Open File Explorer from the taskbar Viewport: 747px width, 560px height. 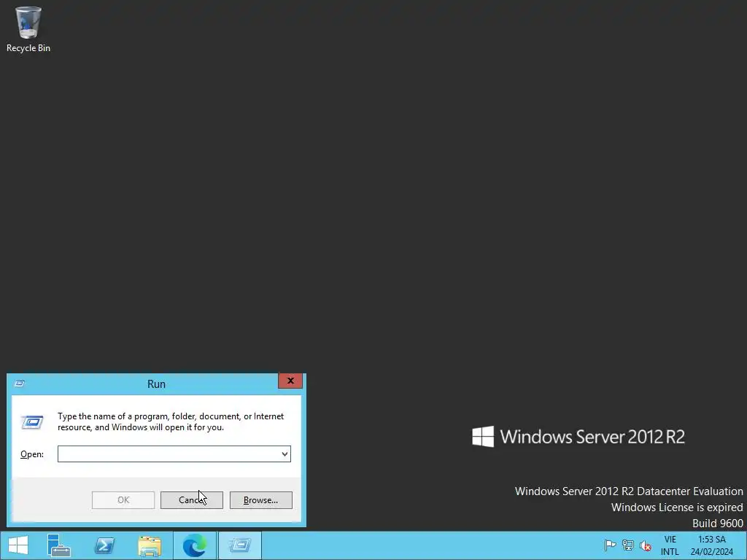point(150,545)
